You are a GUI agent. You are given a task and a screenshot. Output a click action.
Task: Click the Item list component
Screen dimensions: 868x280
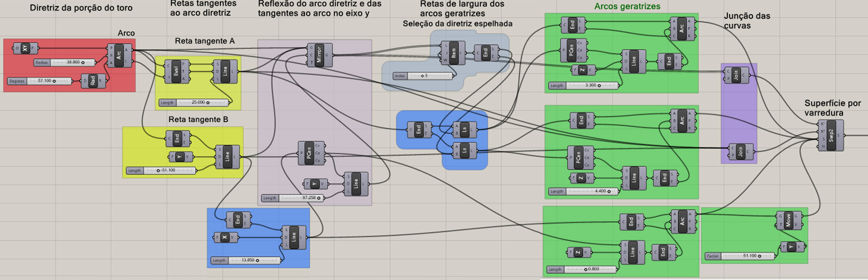(453, 53)
